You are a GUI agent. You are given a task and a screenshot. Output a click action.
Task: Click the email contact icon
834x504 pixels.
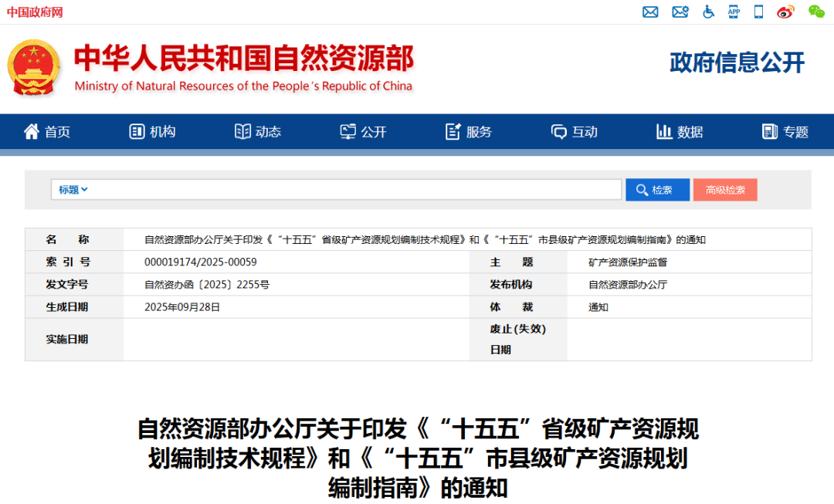tap(650, 12)
